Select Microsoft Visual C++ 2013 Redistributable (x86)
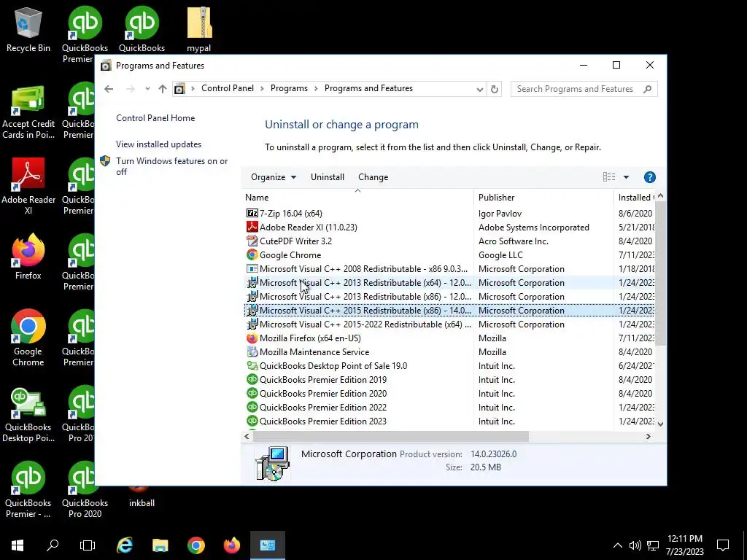The width and height of the screenshot is (747, 560). (449, 297)
